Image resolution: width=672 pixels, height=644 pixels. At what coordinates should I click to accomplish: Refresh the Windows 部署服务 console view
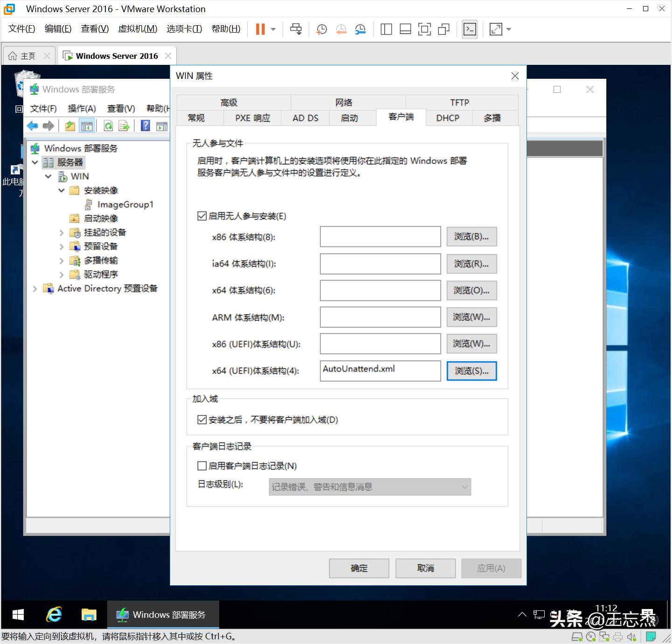[108, 125]
